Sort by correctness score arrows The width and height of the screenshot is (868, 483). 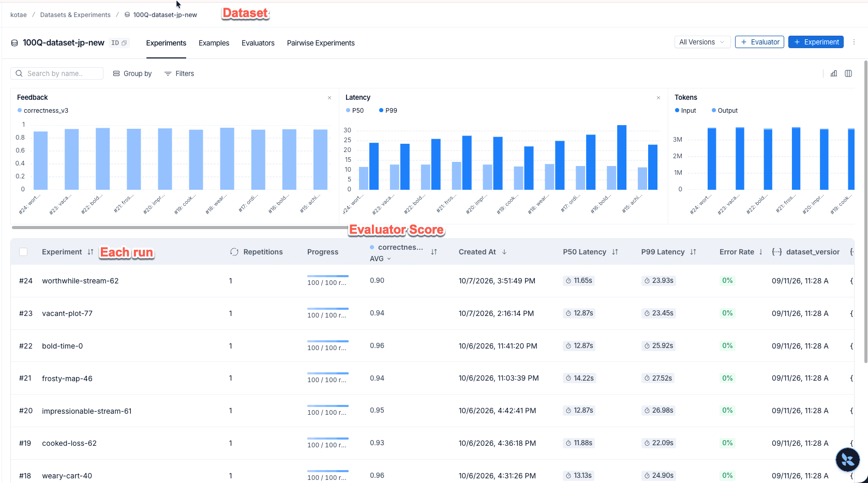click(434, 252)
